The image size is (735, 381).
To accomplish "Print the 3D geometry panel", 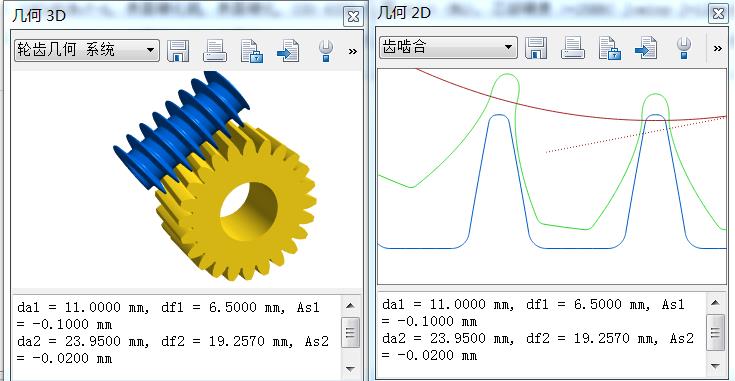I will (x=215, y=51).
